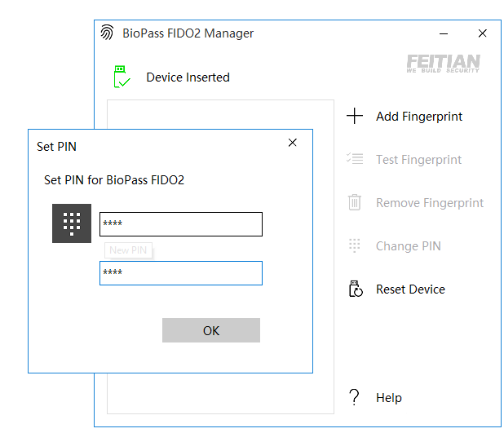504x433 pixels.
Task: Click the FEITIAN logo
Action: (x=443, y=64)
